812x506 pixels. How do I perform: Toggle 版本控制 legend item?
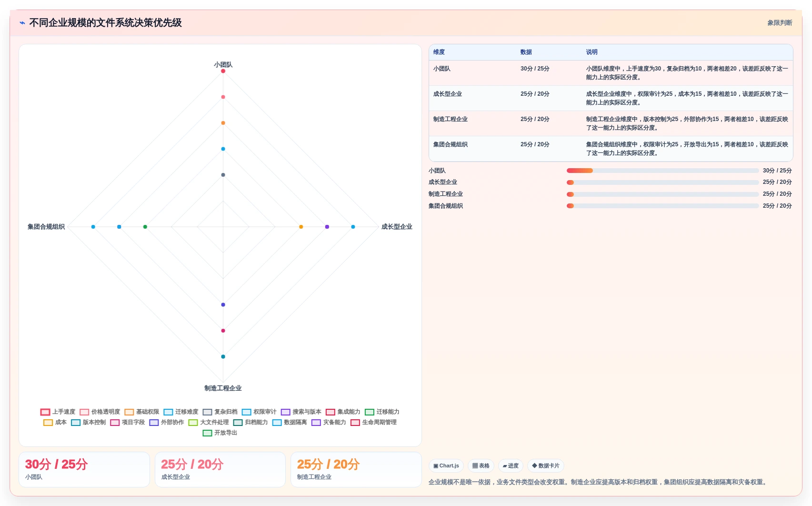89,422
